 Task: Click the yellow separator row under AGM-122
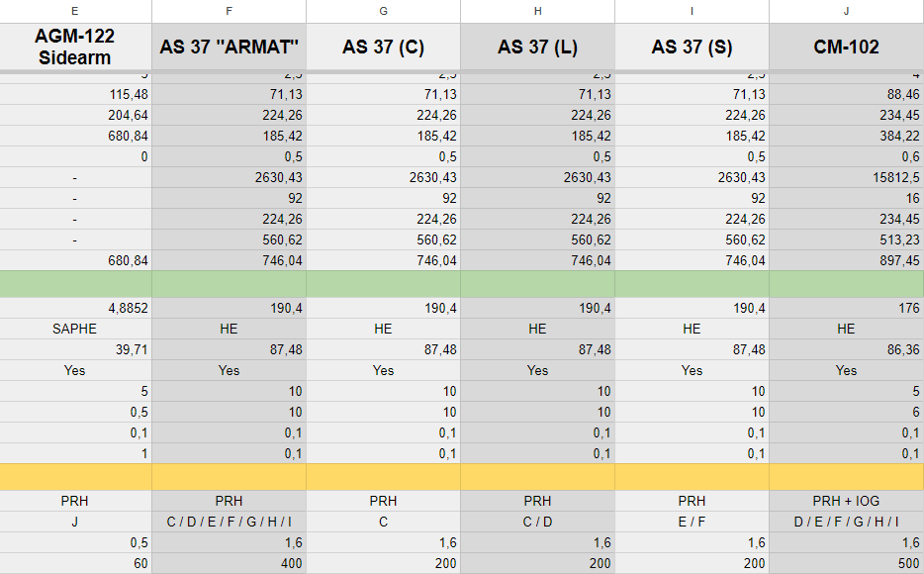(x=75, y=477)
